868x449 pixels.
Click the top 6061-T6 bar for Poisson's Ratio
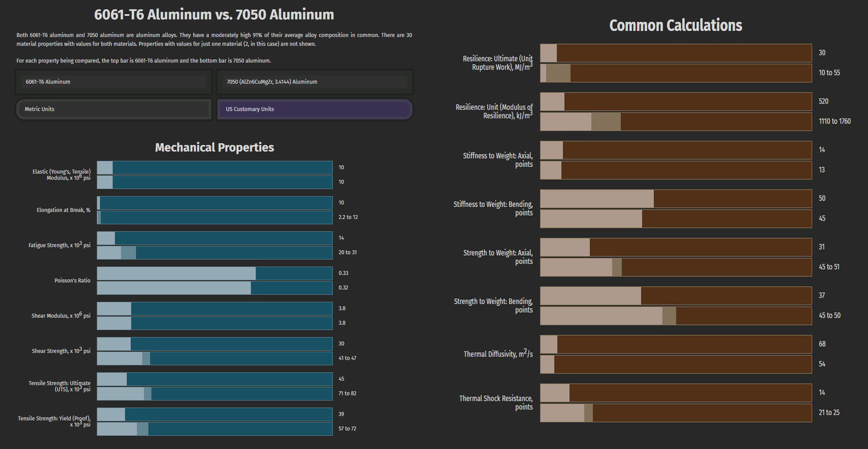click(215, 274)
